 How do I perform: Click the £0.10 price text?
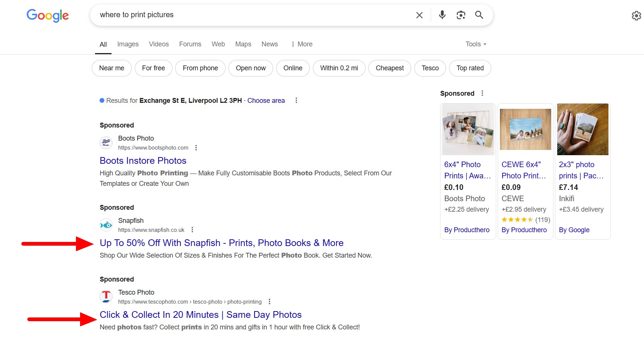pos(454,187)
